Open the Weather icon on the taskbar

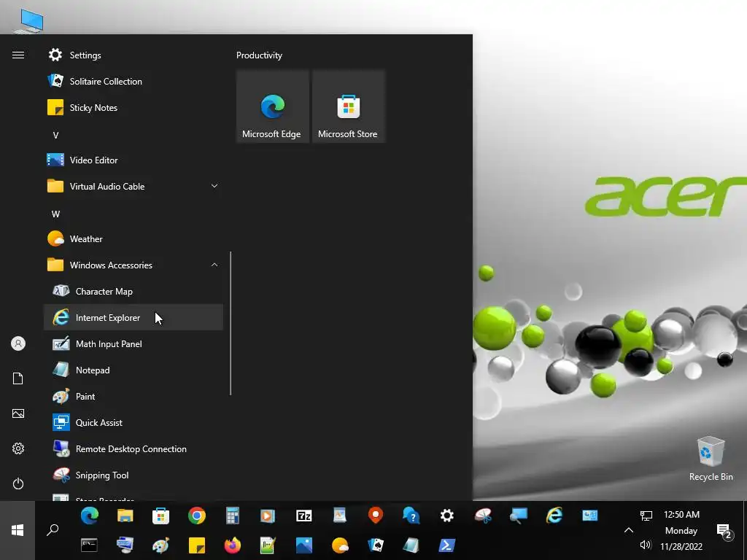(x=340, y=545)
